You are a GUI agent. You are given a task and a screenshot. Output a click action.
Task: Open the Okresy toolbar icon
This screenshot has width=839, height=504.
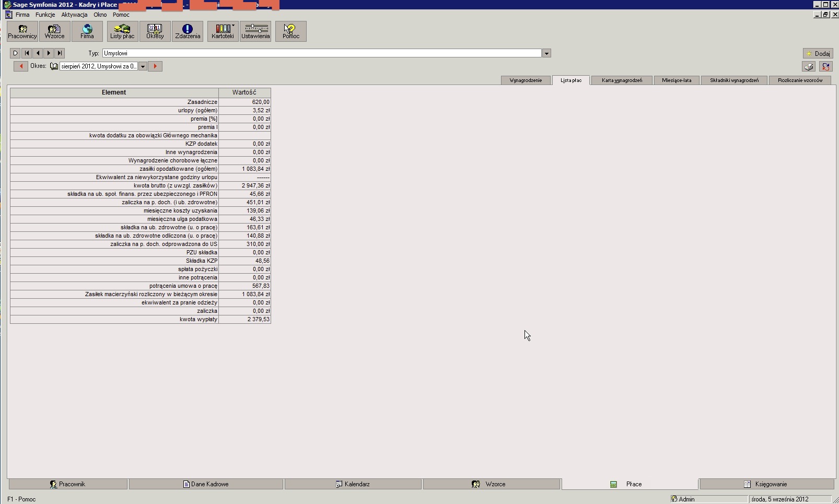tap(155, 31)
